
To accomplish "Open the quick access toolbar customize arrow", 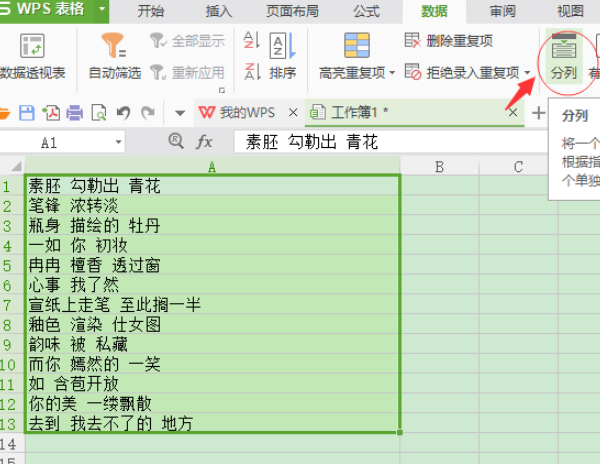I will [x=180, y=113].
